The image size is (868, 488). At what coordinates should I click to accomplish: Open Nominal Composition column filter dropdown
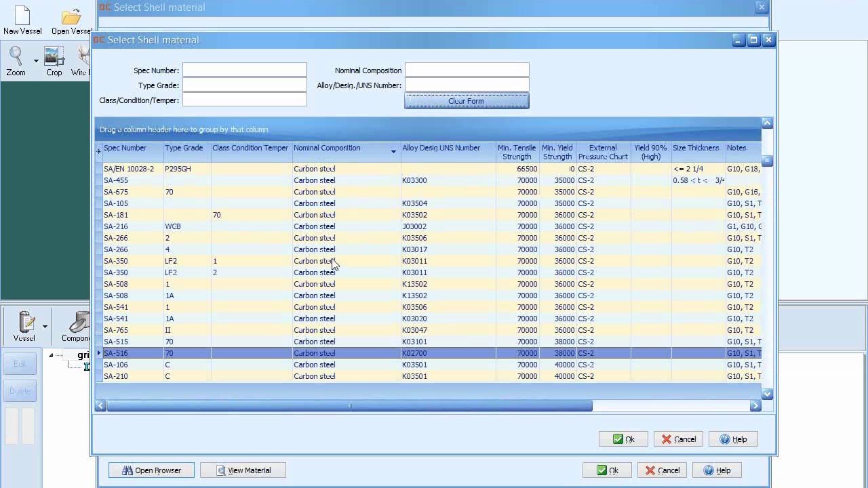click(393, 152)
